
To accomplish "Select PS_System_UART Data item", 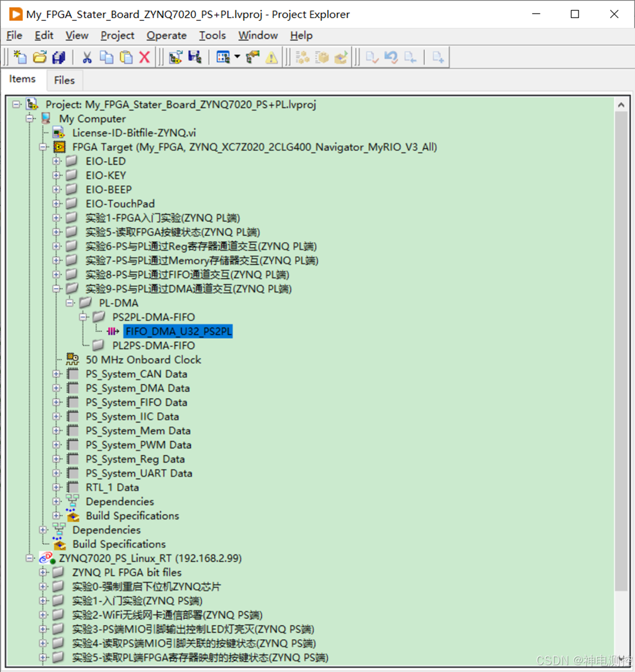I will [x=139, y=473].
